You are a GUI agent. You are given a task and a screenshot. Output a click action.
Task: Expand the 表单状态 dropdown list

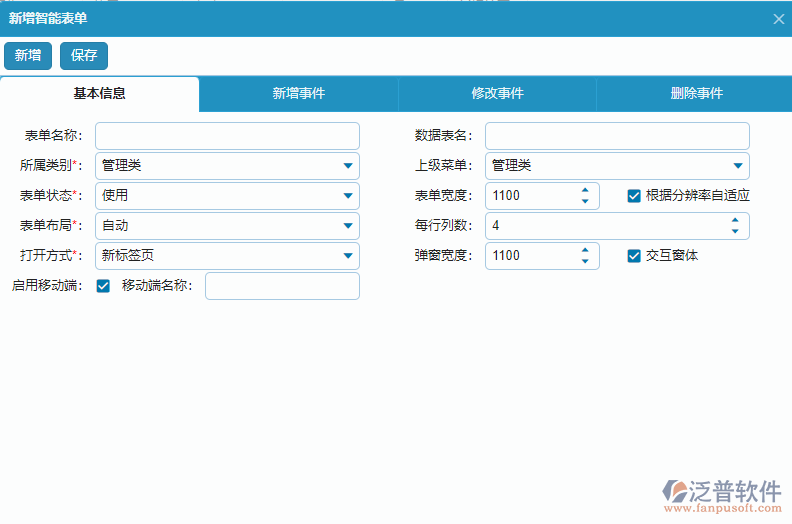tap(347, 196)
